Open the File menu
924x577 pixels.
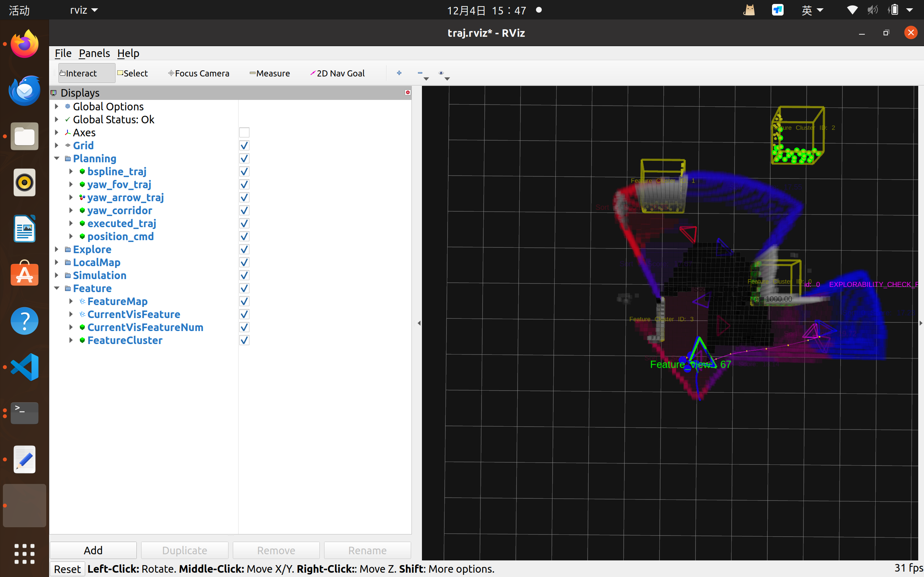(x=63, y=53)
